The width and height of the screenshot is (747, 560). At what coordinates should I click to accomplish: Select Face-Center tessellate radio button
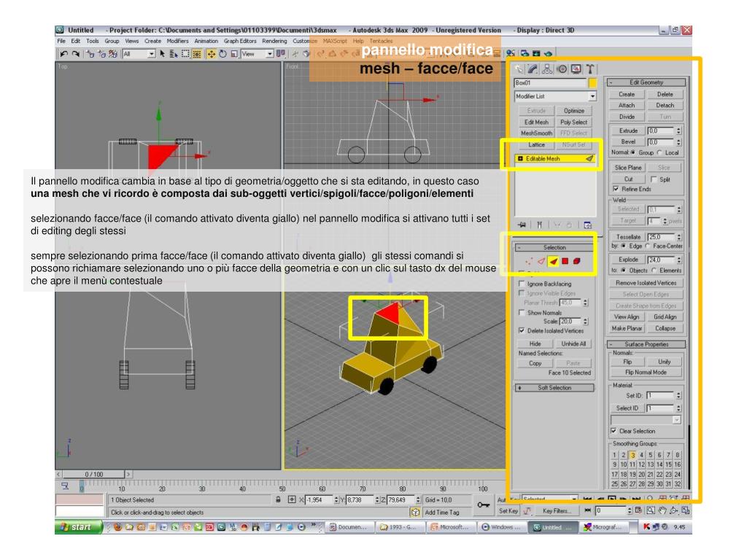[x=648, y=246]
